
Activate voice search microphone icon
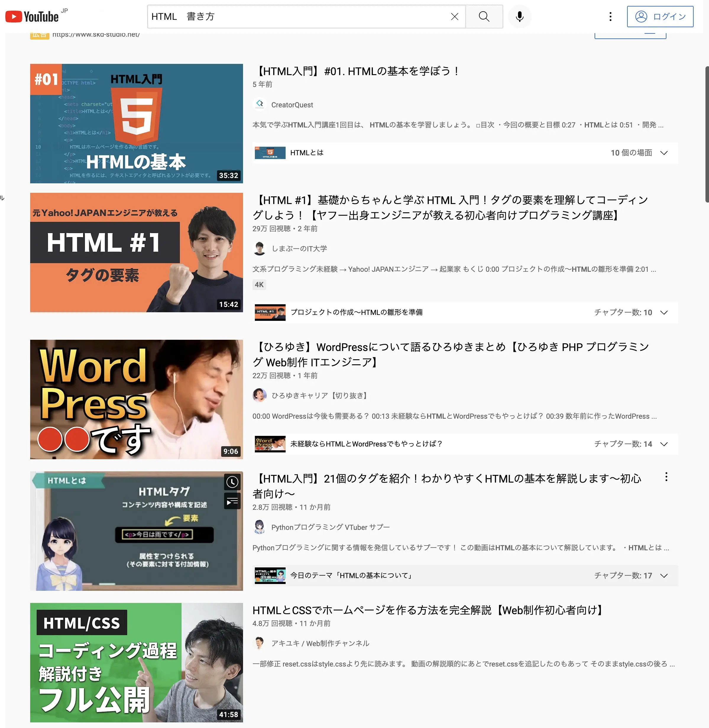[x=519, y=16]
